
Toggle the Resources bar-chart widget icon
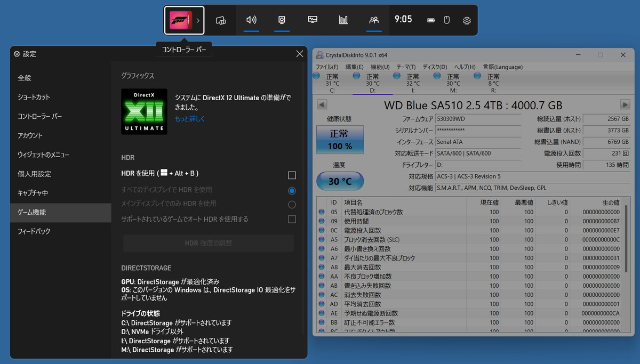pos(343,20)
